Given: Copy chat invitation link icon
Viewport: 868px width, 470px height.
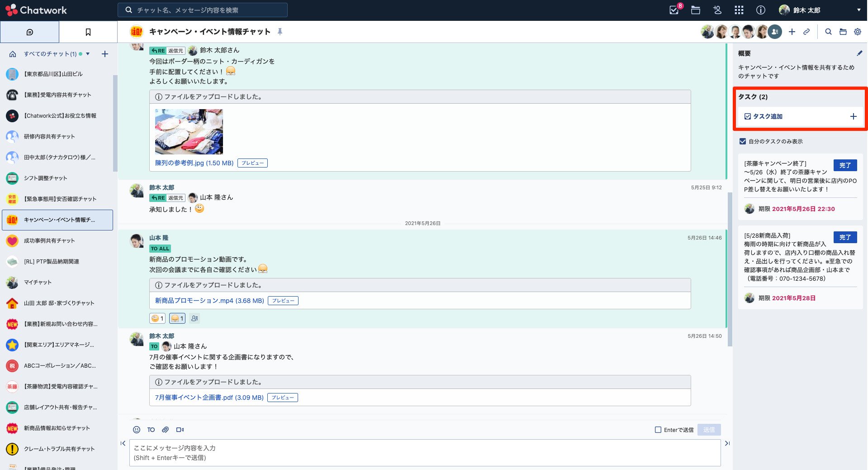Looking at the screenshot, I should pos(806,32).
